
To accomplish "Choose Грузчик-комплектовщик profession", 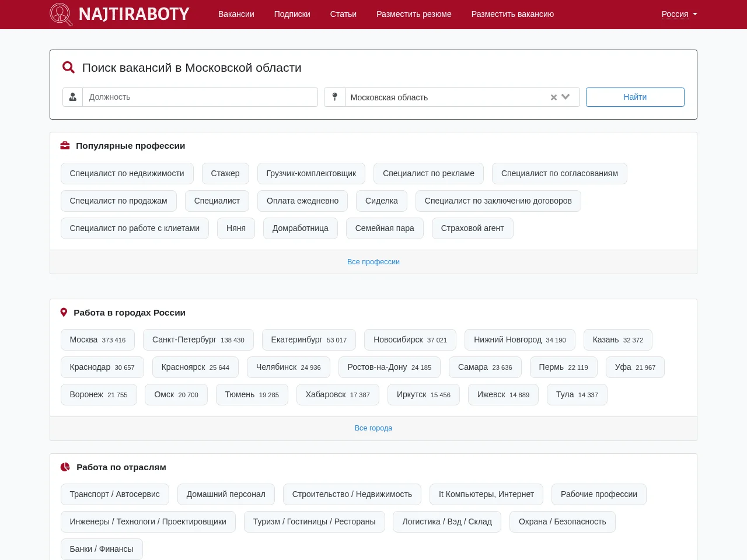I will (x=311, y=174).
